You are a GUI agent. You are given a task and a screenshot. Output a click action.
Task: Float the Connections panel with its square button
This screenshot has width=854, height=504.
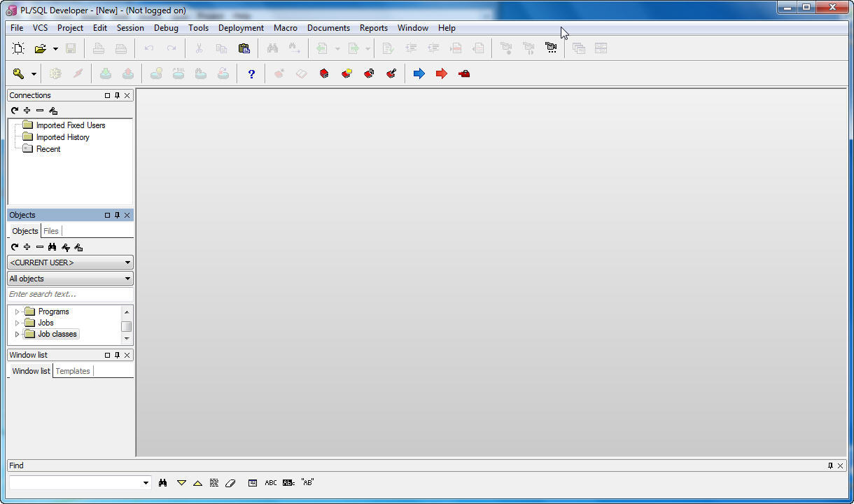tap(107, 95)
